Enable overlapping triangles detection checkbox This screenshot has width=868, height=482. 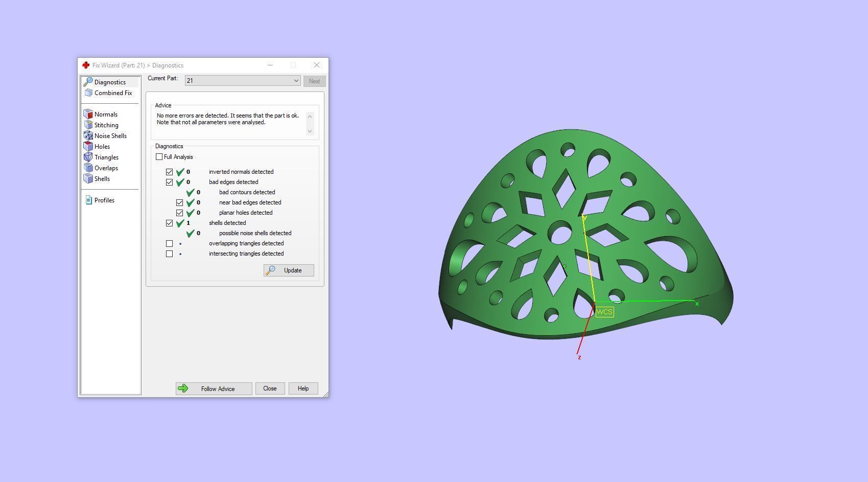[x=170, y=243]
